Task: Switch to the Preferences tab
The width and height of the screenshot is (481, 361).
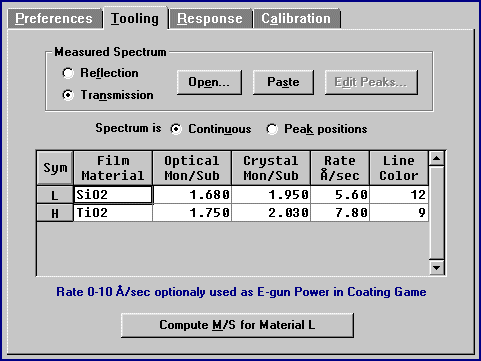Action: click(x=54, y=19)
